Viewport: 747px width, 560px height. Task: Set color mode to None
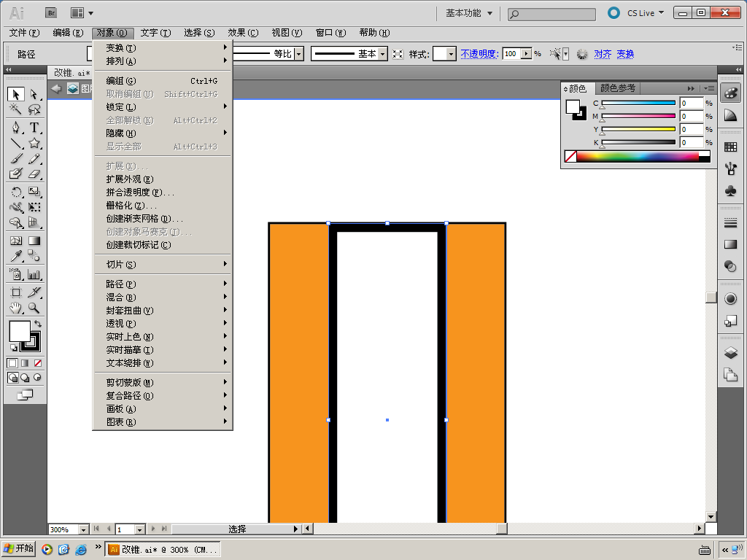(x=38, y=363)
